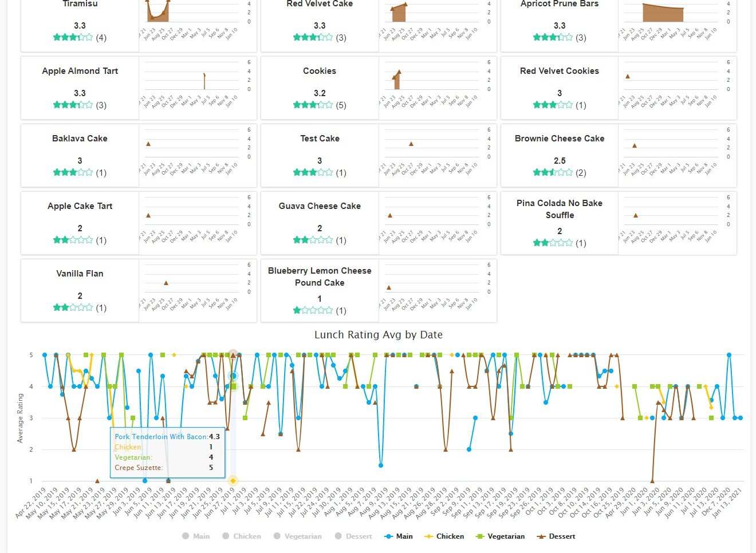Click the Red Velvet Cookies star rating
Viewport: 756px width, 553px height.
(x=553, y=105)
